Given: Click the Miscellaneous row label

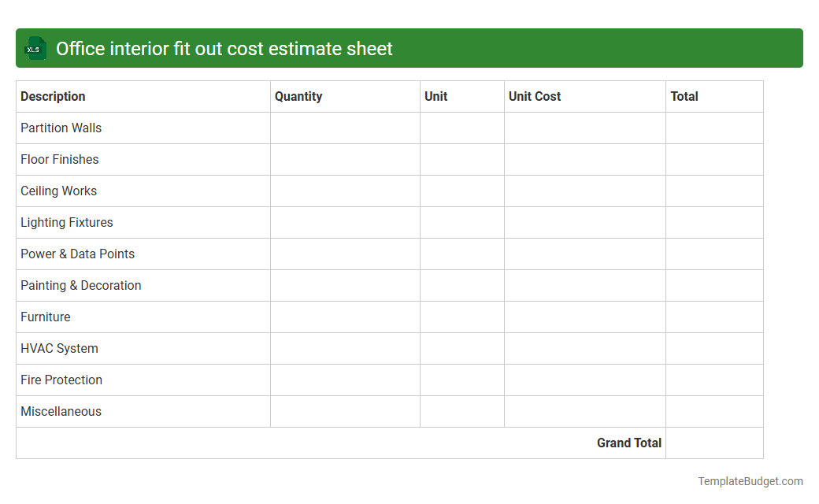Looking at the screenshot, I should (61, 411).
